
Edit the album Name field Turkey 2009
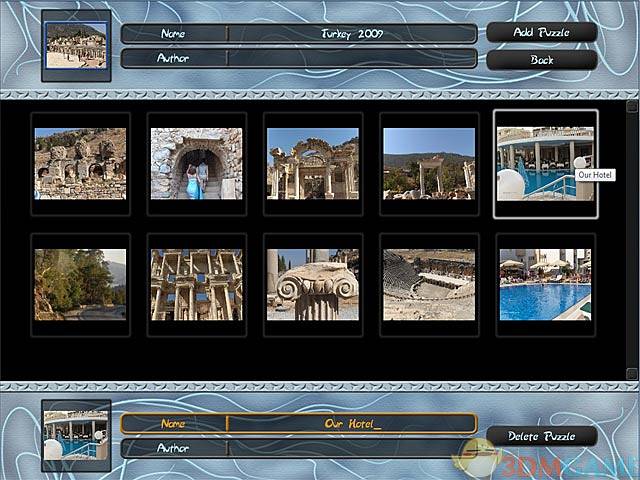(x=351, y=34)
